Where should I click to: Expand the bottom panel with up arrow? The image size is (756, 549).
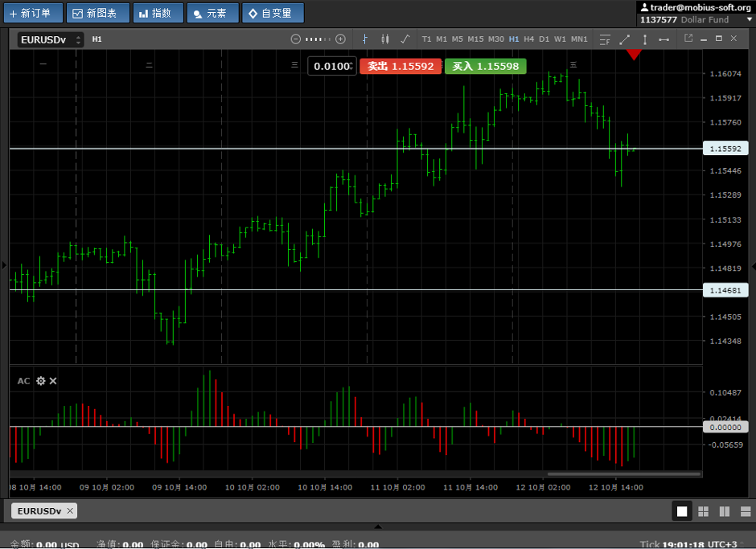click(x=378, y=526)
